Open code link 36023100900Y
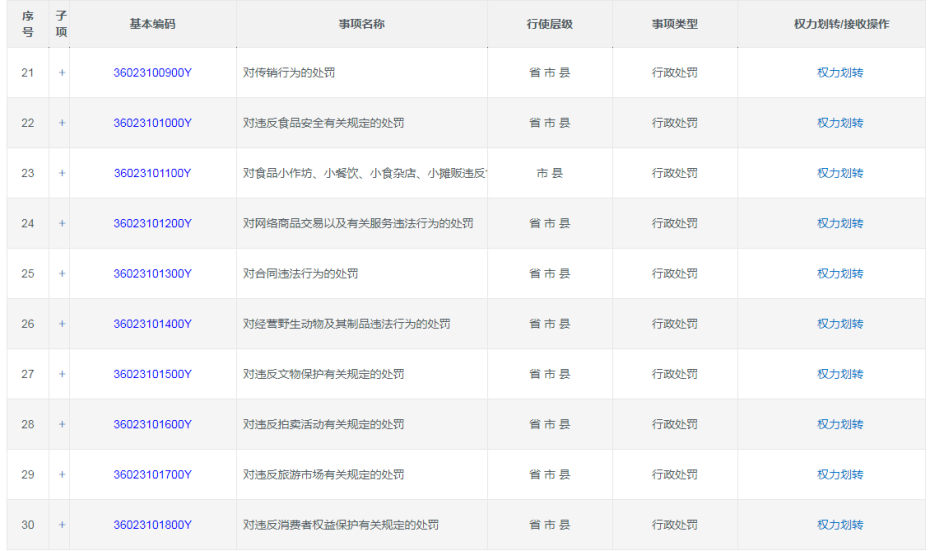The width and height of the screenshot is (930, 551). (152, 73)
